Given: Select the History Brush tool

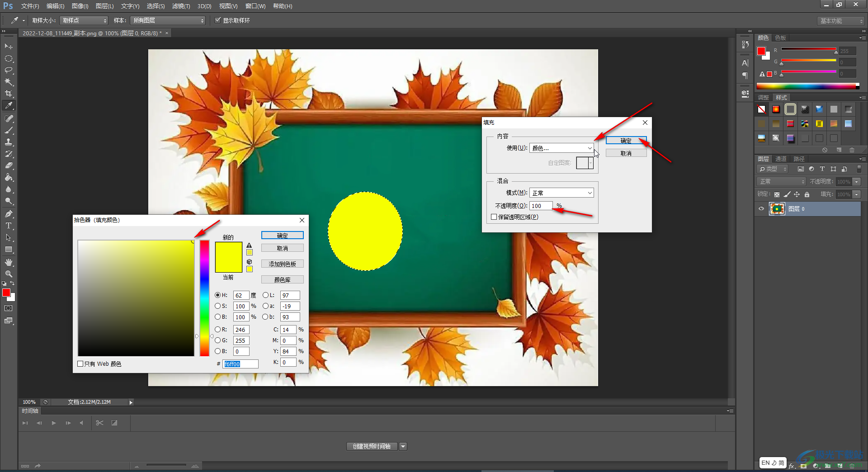Looking at the screenshot, I should [9, 154].
